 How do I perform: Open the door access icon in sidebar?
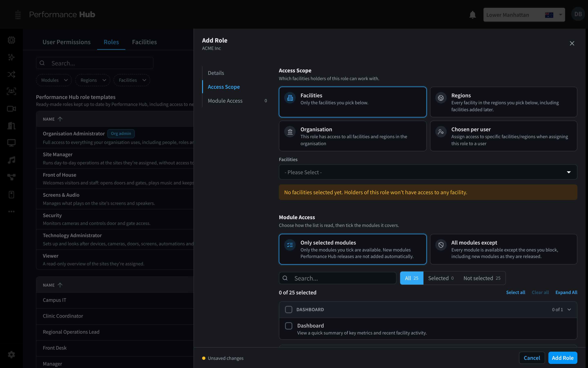[11, 126]
